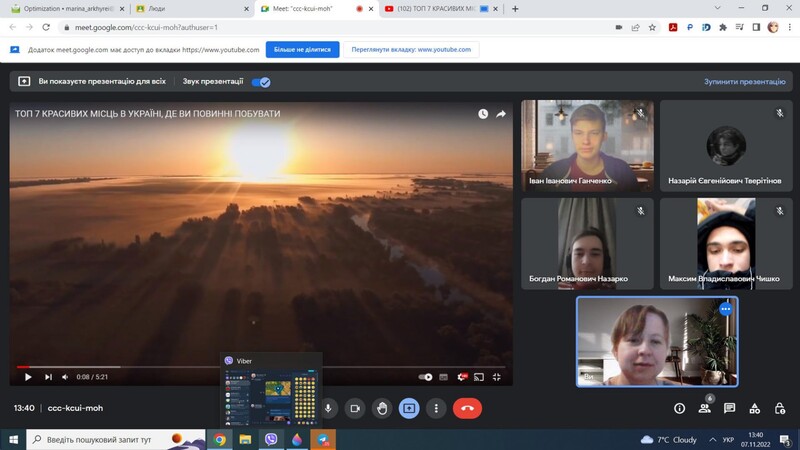Toggle YouTube autoplay switch in video player

tap(427, 377)
